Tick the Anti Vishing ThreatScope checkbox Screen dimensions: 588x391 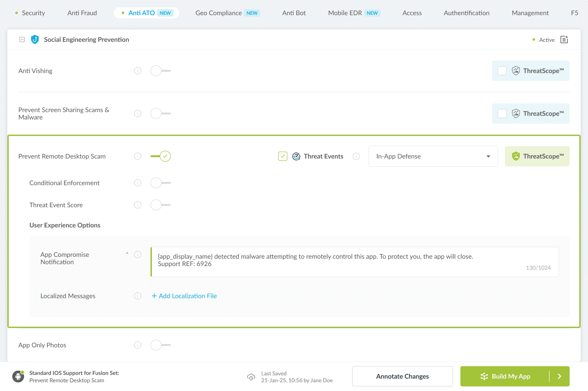pyautogui.click(x=502, y=71)
